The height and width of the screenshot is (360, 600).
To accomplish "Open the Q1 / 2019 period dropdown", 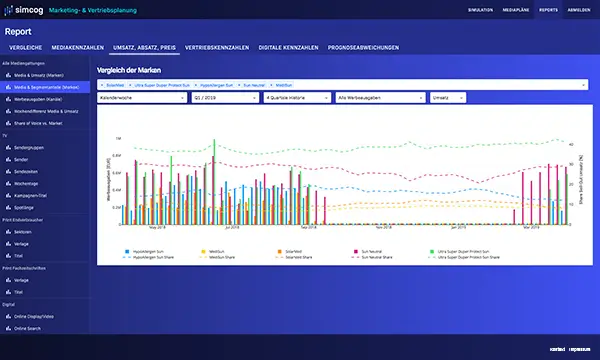I will (225, 98).
